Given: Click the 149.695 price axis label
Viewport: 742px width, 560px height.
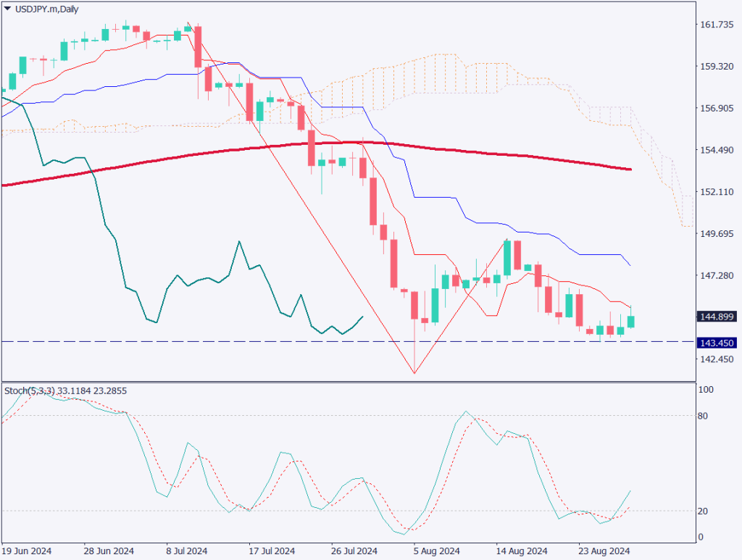Looking at the screenshot, I should 717,234.
